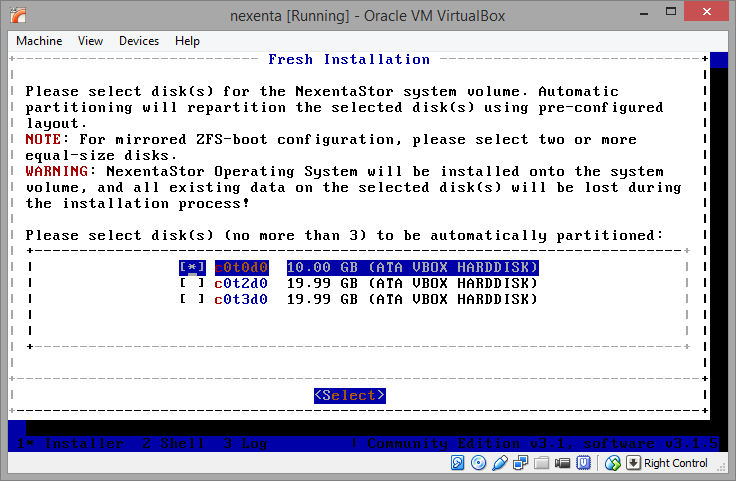Click the shared folders status icon
The height and width of the screenshot is (481, 736).
pyautogui.click(x=541, y=463)
